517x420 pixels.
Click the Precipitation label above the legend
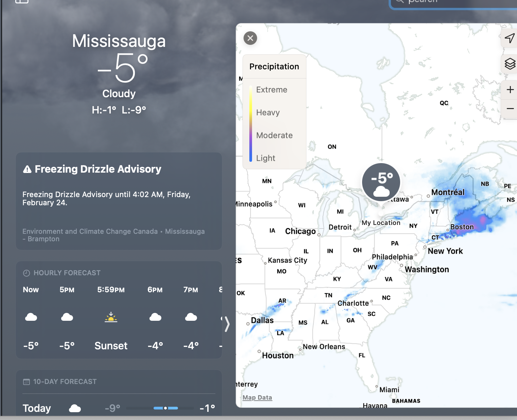point(274,66)
